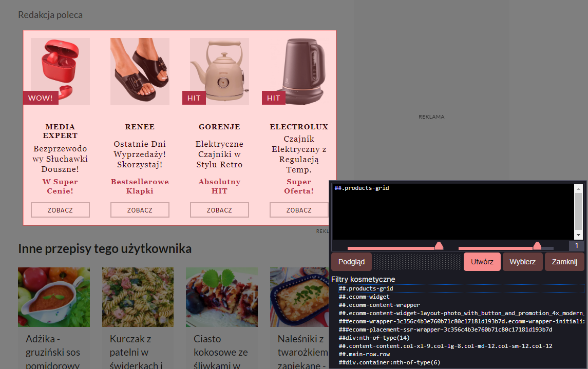Click 'Czajnik Elektryczny z Regulacją Temp.' description
Image resolution: width=588 pixels, height=369 pixels.
(x=299, y=154)
